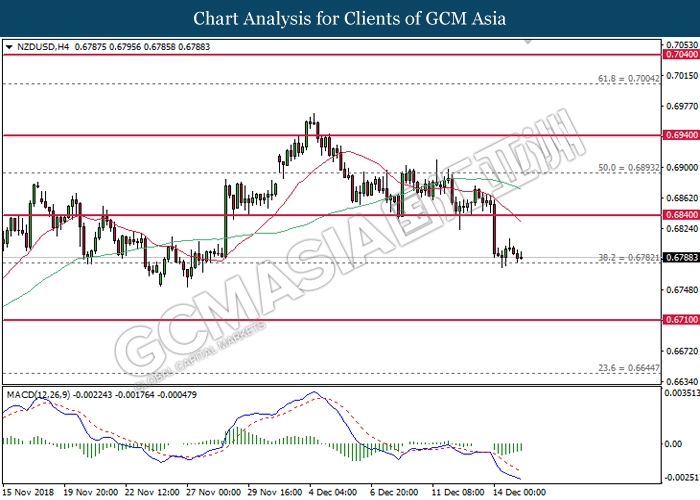The image size is (700, 500).
Task: Click the 4 Dec 04:00 time label
Action: pyautogui.click(x=333, y=492)
